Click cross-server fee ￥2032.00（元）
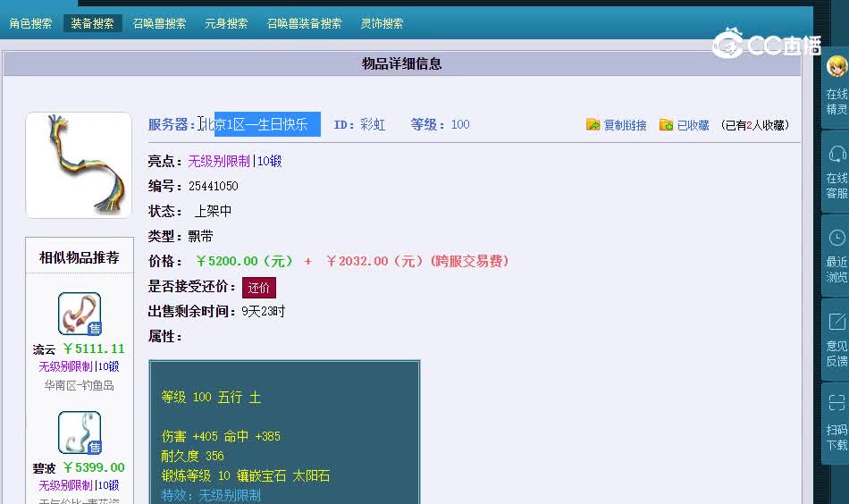The height and width of the screenshot is (504, 849). [374, 262]
